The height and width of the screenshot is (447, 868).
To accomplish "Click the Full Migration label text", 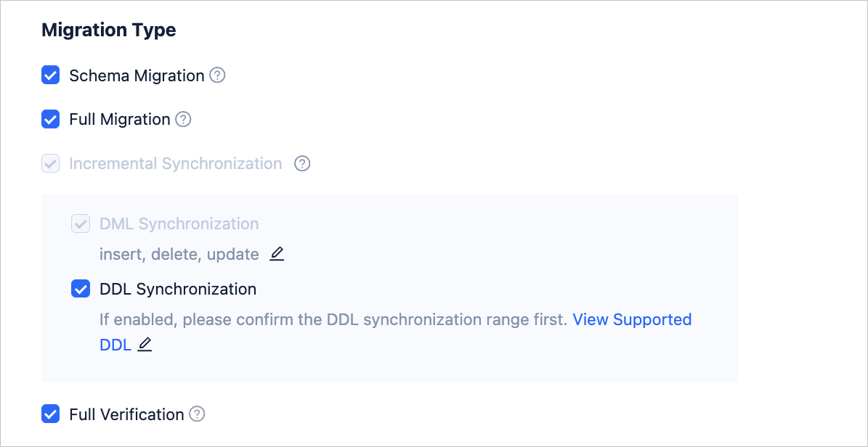I will pyautogui.click(x=119, y=119).
